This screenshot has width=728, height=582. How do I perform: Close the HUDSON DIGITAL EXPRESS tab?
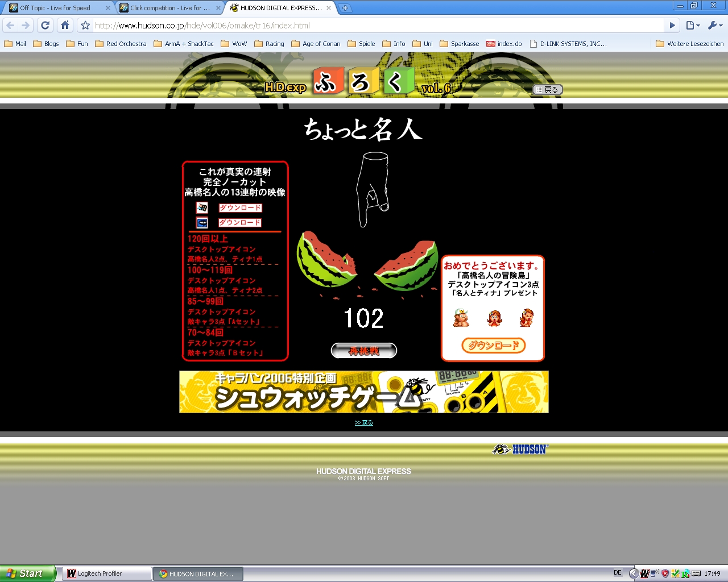coord(329,8)
